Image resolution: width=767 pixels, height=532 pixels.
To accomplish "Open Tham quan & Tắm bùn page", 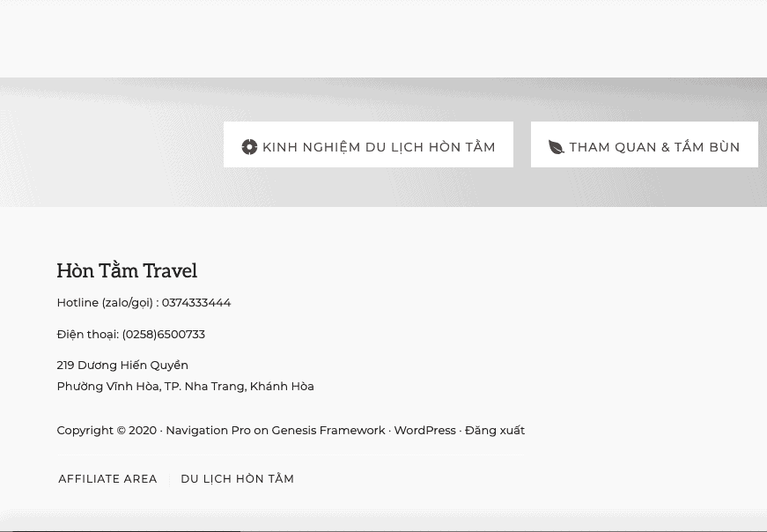I will 654,147.
